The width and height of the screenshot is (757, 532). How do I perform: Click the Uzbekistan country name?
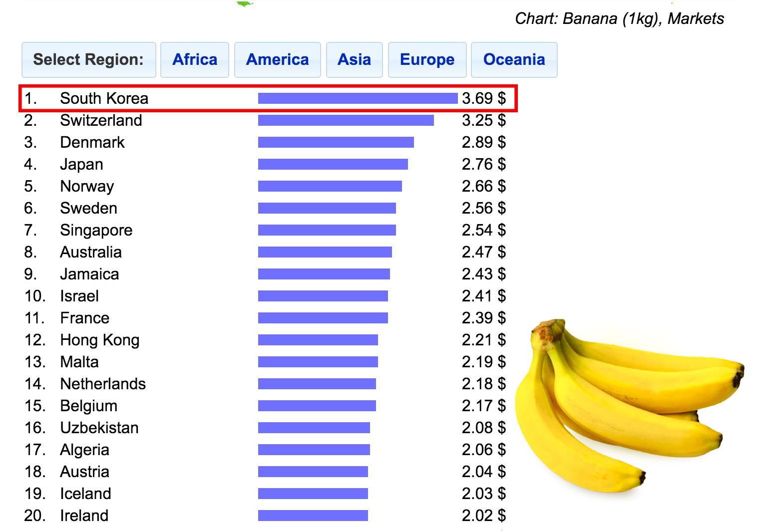tap(99, 428)
